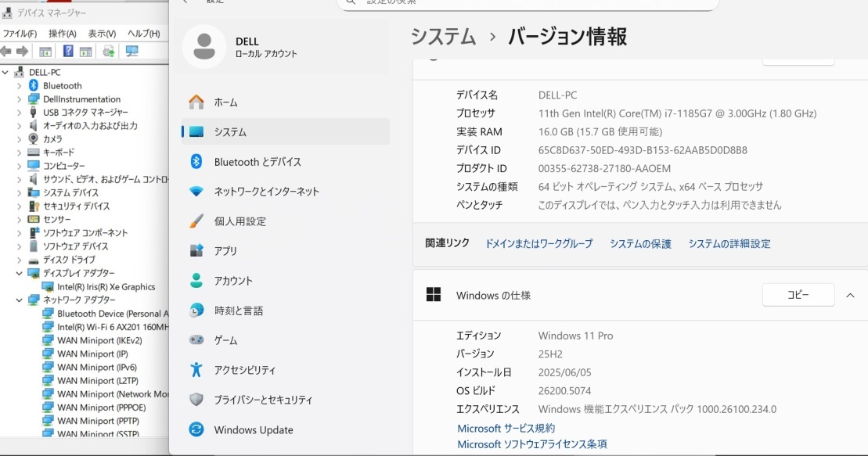Expand the センサー node
The image size is (868, 456).
coord(20,220)
